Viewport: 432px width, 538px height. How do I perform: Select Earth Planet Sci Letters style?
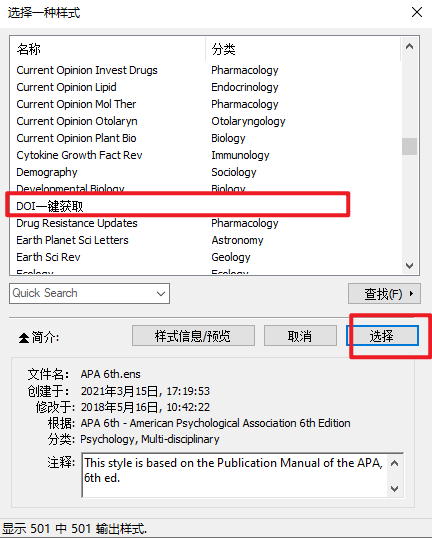point(206,240)
